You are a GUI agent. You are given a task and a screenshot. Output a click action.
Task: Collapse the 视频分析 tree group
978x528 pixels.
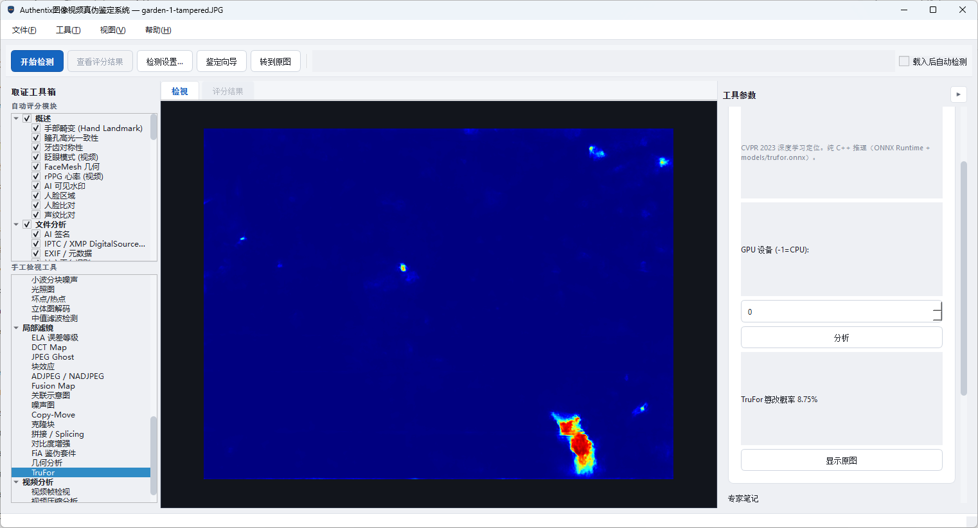pyautogui.click(x=16, y=482)
